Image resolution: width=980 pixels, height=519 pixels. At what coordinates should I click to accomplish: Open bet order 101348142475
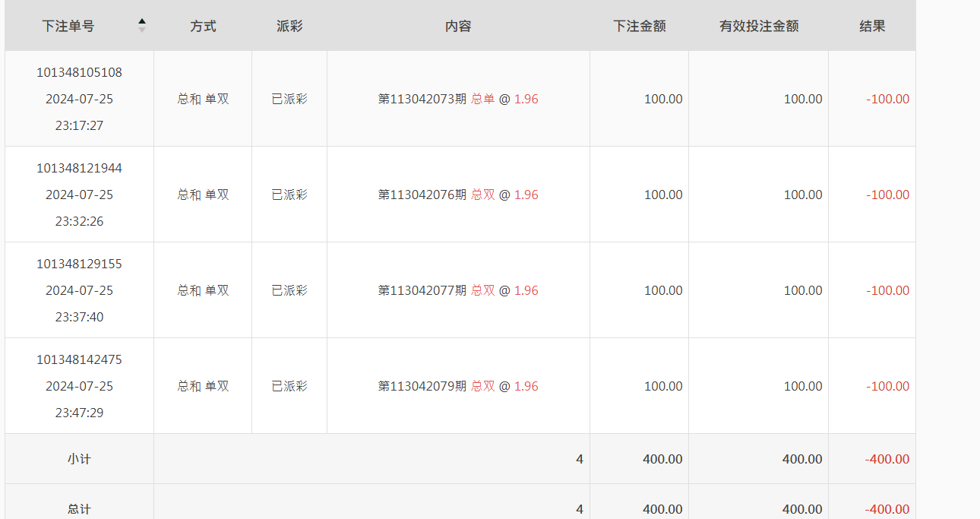click(79, 360)
